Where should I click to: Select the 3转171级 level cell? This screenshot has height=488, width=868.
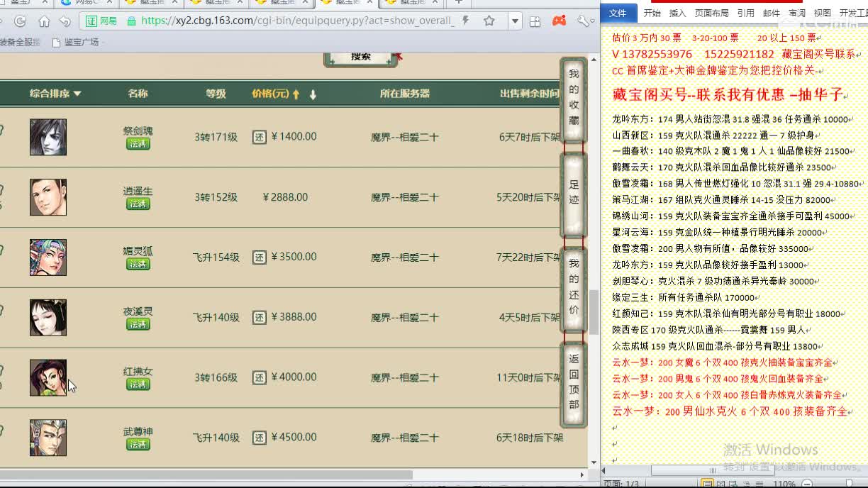[216, 137]
